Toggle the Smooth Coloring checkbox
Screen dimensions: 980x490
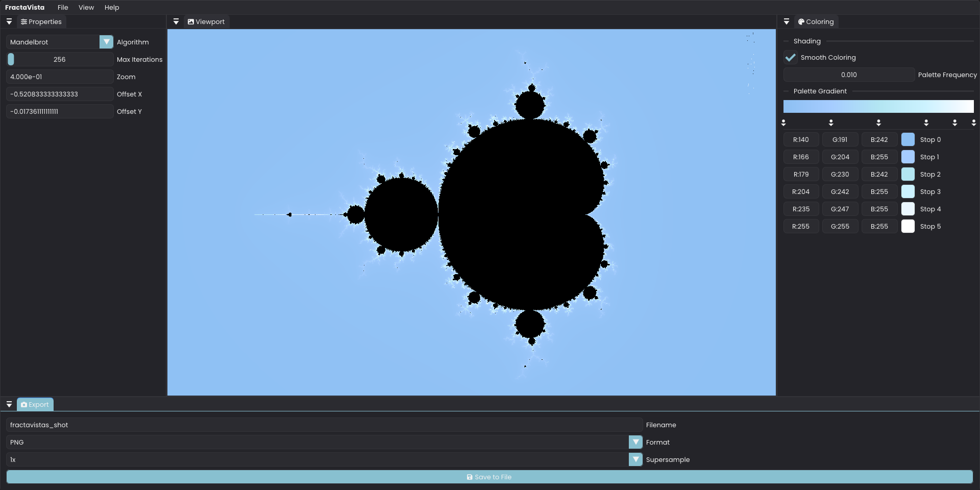point(791,58)
